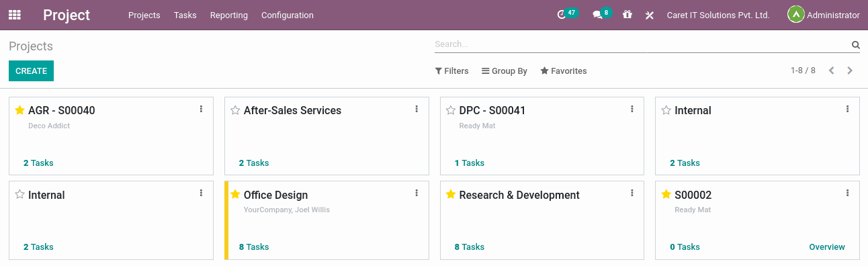Unstar the Office Design project
868x266 pixels.
pyautogui.click(x=235, y=195)
